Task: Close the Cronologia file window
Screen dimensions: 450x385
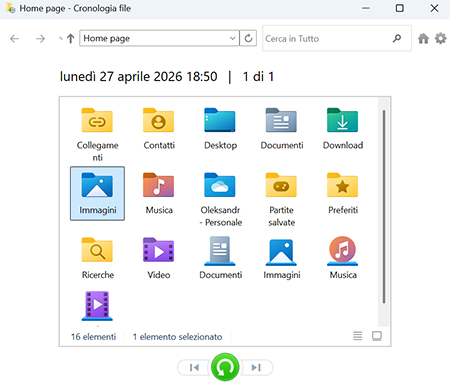Action: point(434,8)
